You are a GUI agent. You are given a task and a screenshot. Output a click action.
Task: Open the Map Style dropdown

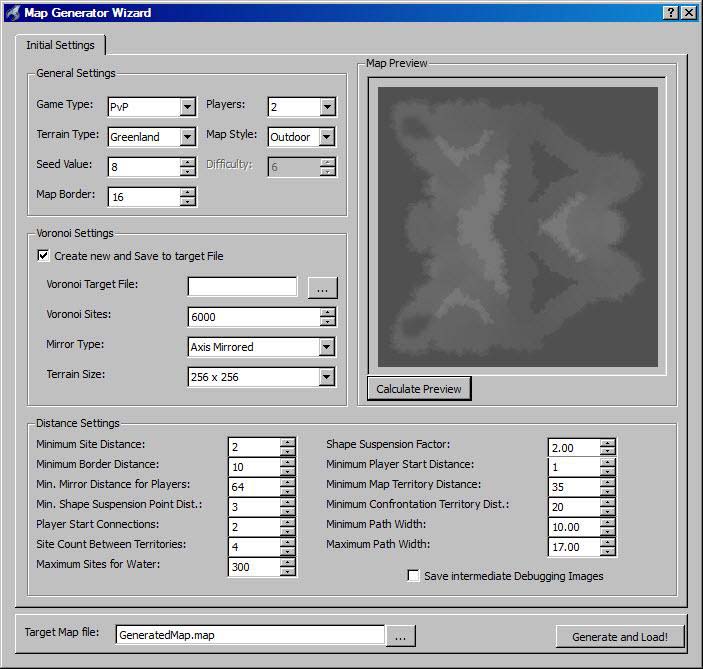tap(327, 137)
